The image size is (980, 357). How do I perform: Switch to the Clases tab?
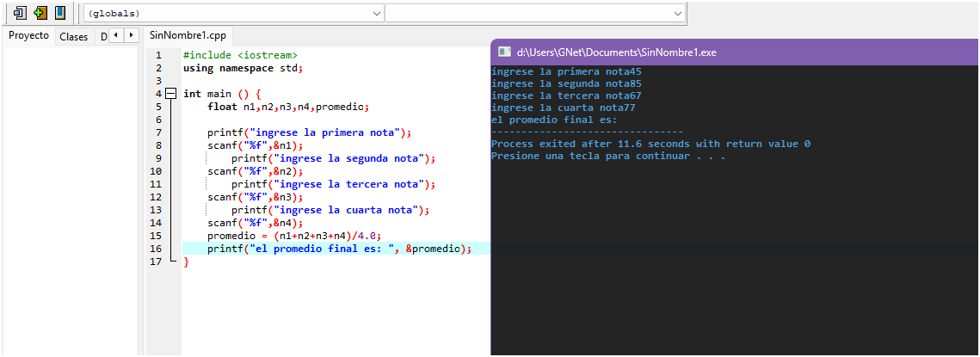(74, 36)
